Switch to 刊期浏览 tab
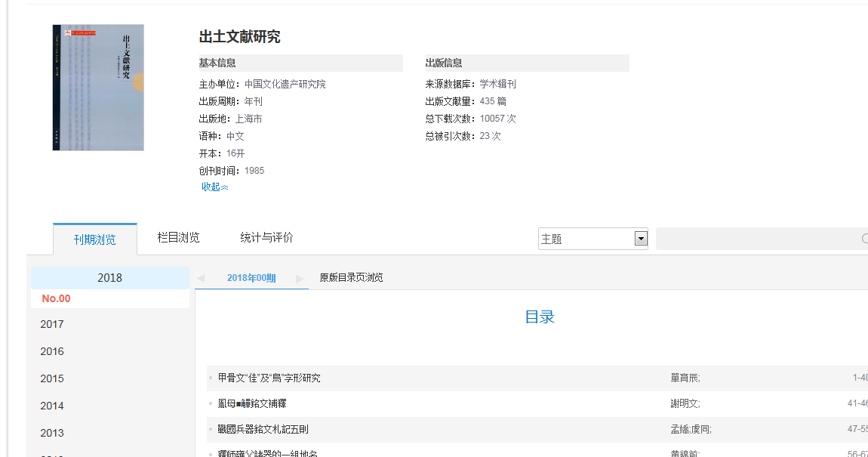Viewport: 868px width, 457px height. 95,239
